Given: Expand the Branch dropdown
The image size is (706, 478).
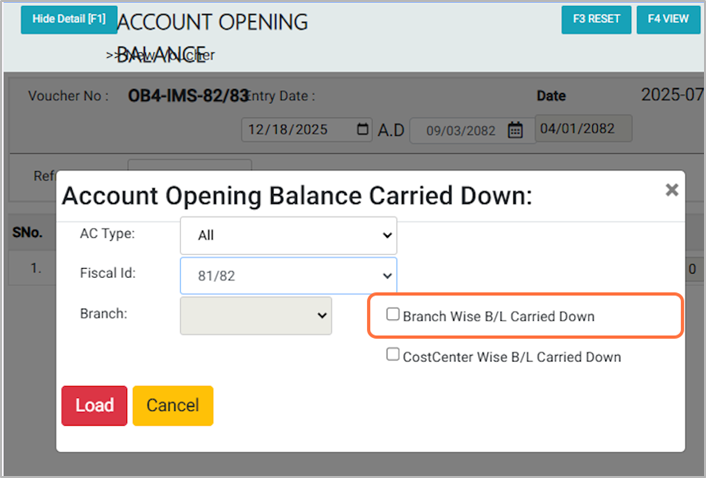Looking at the screenshot, I should 256,315.
